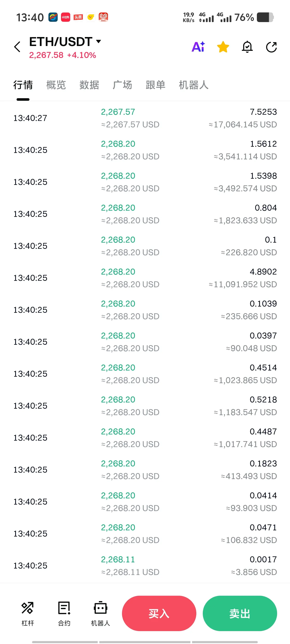
Task: Tap the Xiaohongshu notification icon in status bar
Action: coord(66,17)
